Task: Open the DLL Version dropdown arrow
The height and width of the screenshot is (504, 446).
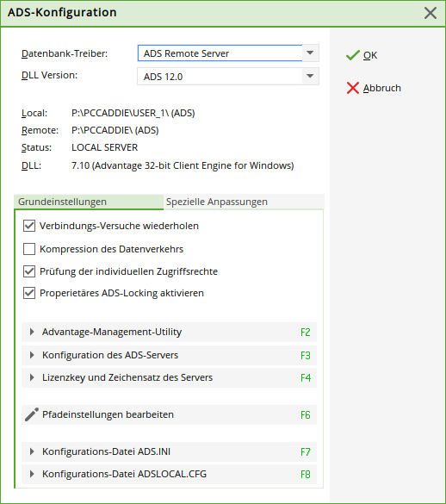Action: [310, 76]
